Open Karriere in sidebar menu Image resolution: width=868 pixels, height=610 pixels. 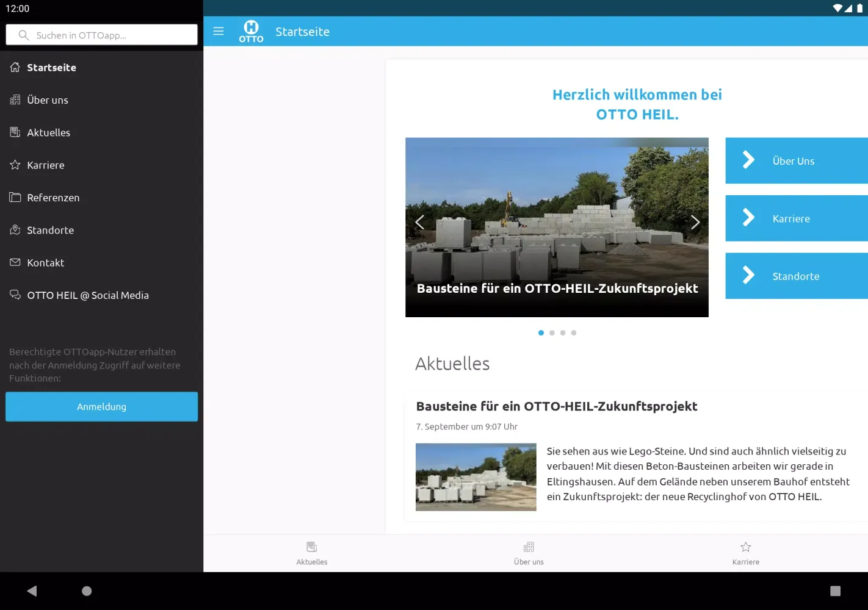tap(101, 165)
